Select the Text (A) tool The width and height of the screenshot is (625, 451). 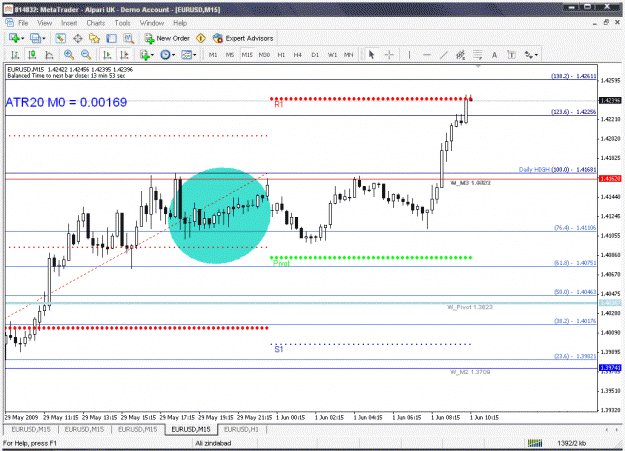(x=494, y=55)
